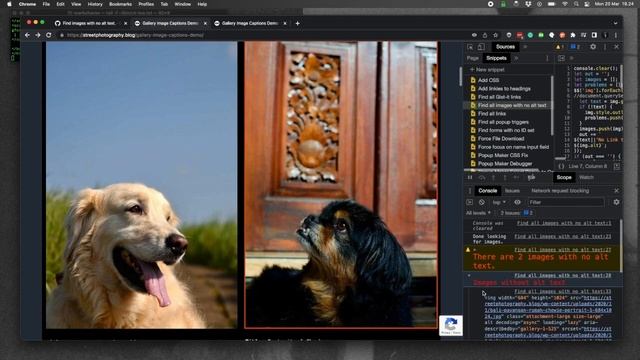Click image src URL link in console output
The height and width of the screenshot is (360, 640).
[x=548, y=307]
